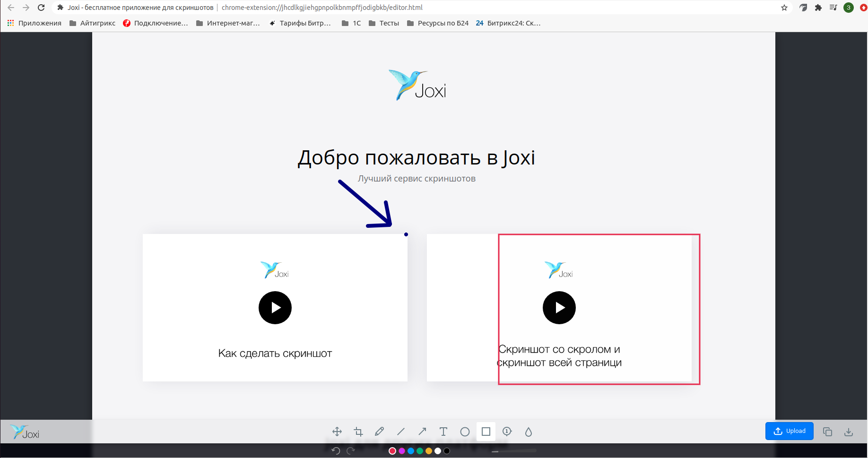Play the 'Скриншот со скролом' video
The image size is (868, 458).
point(559,308)
